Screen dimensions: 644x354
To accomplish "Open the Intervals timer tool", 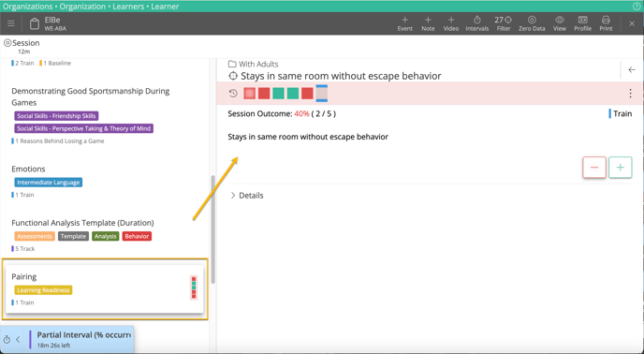I will pos(476,23).
